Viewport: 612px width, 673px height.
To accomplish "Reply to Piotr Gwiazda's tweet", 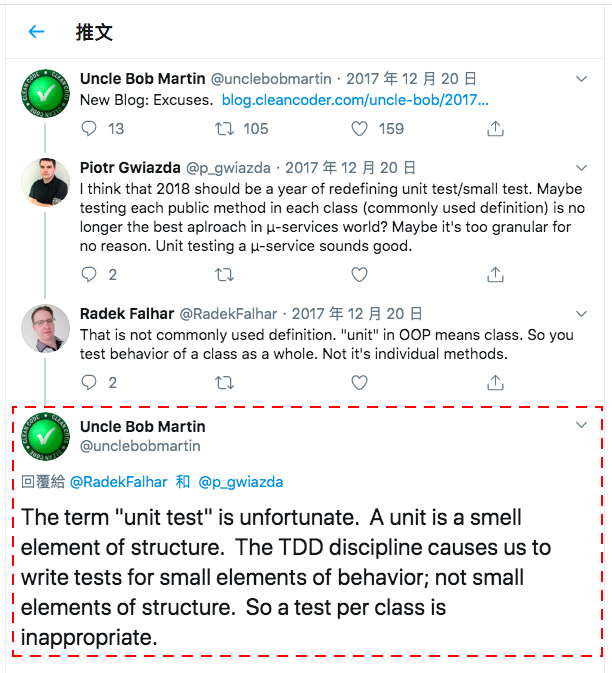I will (x=89, y=274).
